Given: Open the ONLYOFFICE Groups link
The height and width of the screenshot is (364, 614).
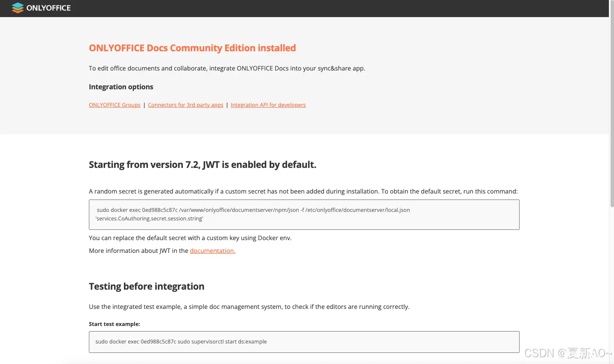Looking at the screenshot, I should pos(115,105).
